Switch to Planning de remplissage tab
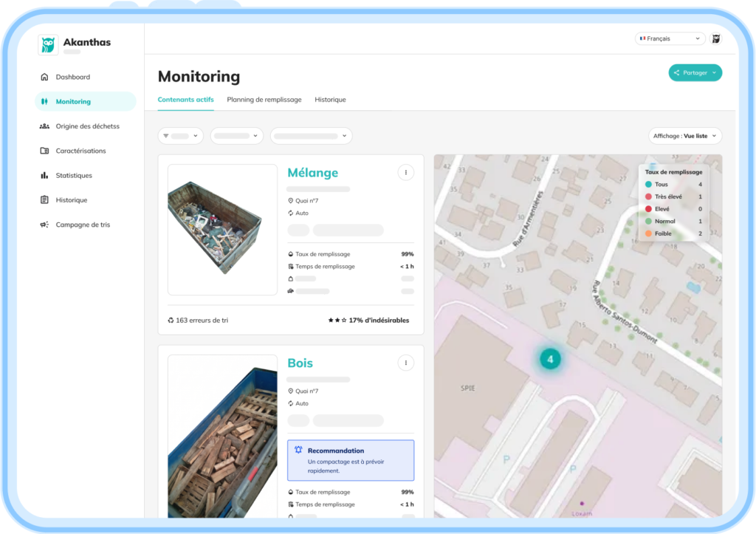Screen dimensions: 756x534 264,100
